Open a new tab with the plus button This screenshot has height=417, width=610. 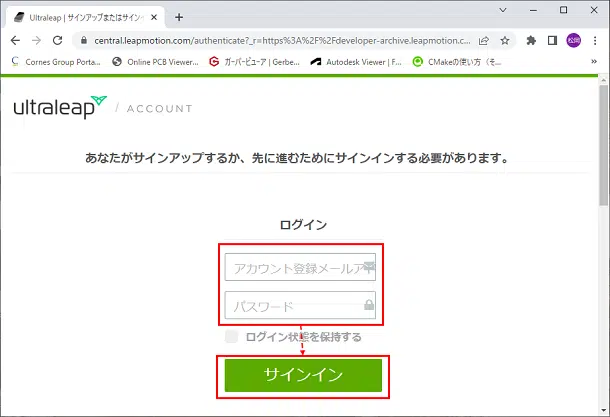tap(179, 16)
